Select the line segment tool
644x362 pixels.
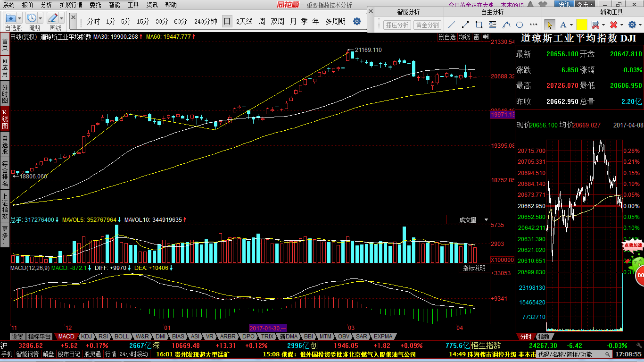(465, 25)
